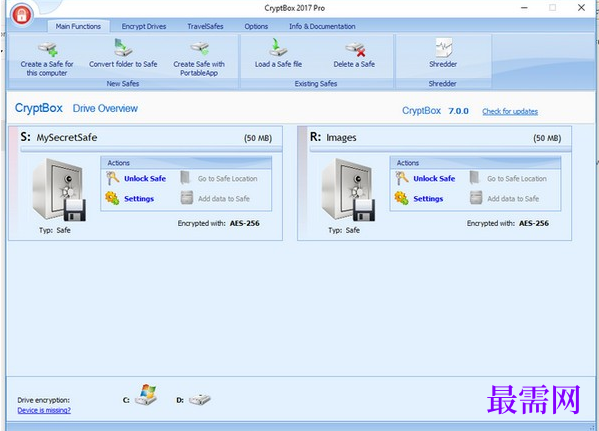This screenshot has height=431, width=599.
Task: Click the Shredder group label at ribbon bottom
Action: (442, 83)
